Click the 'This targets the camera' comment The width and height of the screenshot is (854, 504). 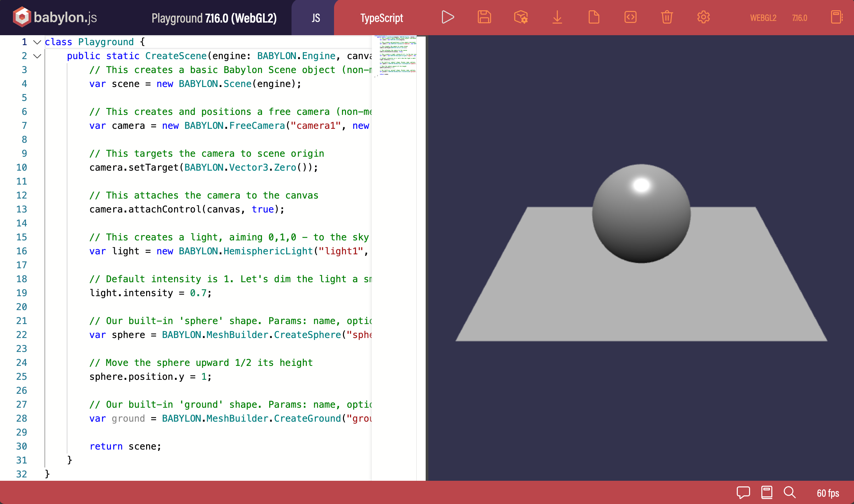coord(207,153)
